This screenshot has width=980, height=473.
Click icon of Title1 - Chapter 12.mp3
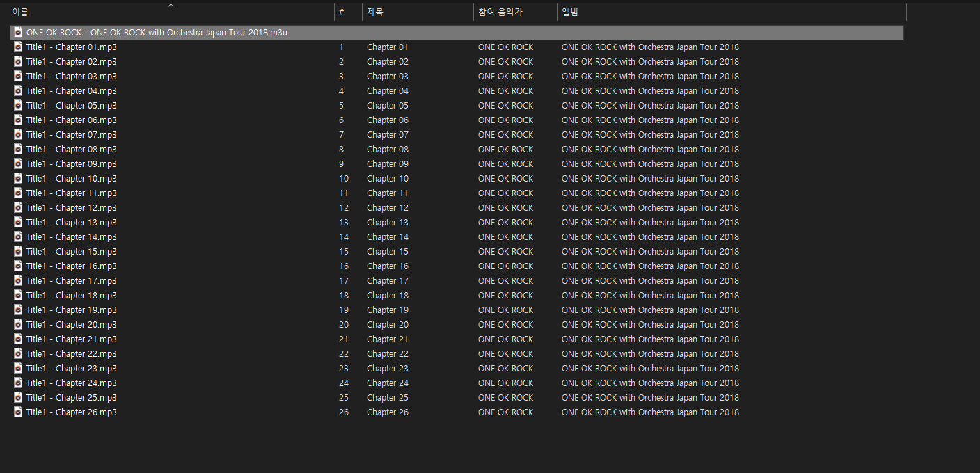tap(18, 208)
